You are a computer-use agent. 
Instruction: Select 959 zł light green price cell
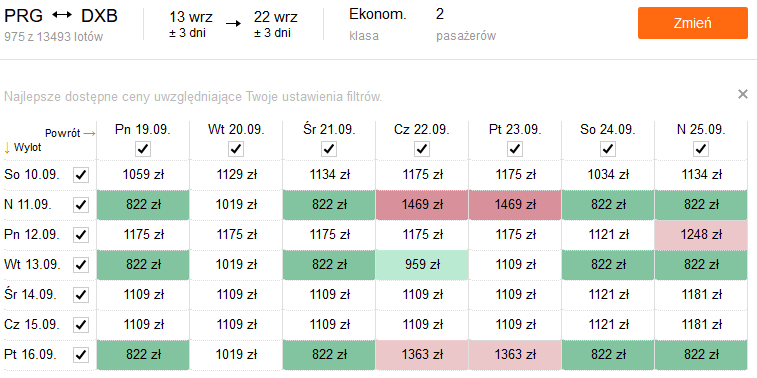pos(422,265)
